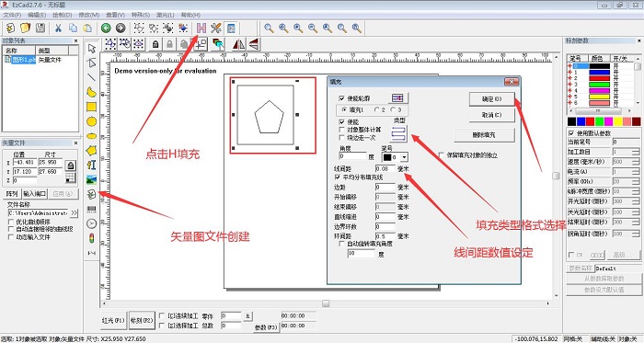Click the hatch type pattern icon
Viewport: 644px width, 343px height.
point(398,133)
